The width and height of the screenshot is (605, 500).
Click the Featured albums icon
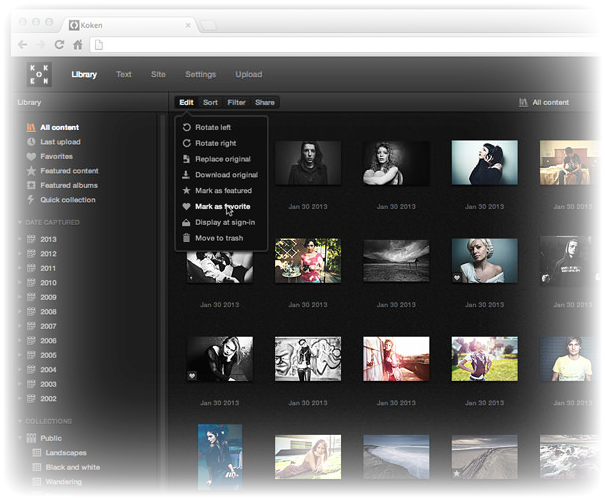tap(31, 186)
